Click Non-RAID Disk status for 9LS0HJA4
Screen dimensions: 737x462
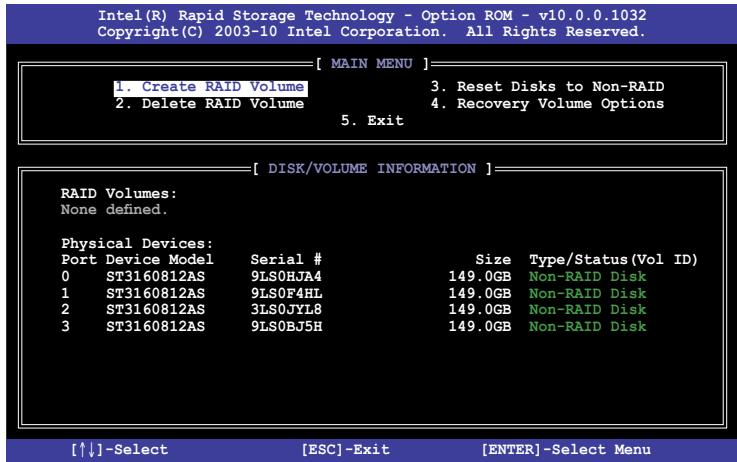point(588,276)
